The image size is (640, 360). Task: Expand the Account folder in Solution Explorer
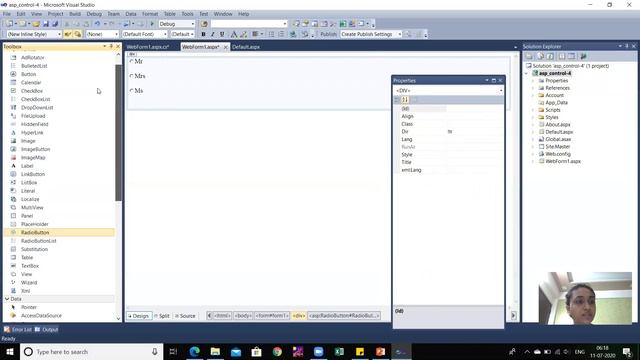click(x=533, y=96)
